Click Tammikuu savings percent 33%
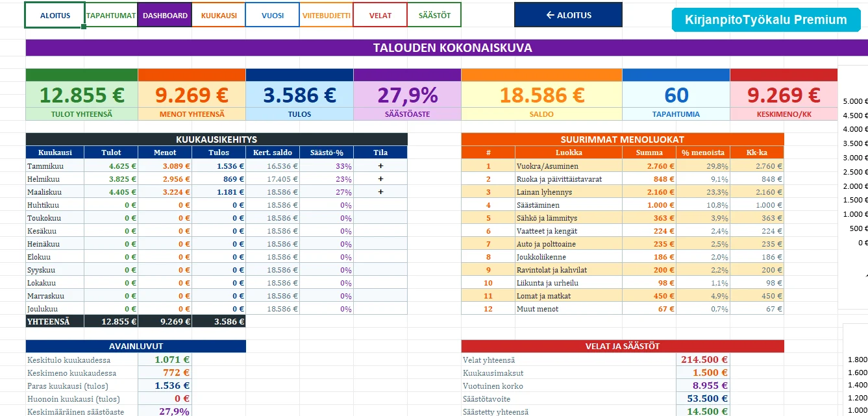Image resolution: width=868 pixels, height=416 pixels. pyautogui.click(x=327, y=165)
